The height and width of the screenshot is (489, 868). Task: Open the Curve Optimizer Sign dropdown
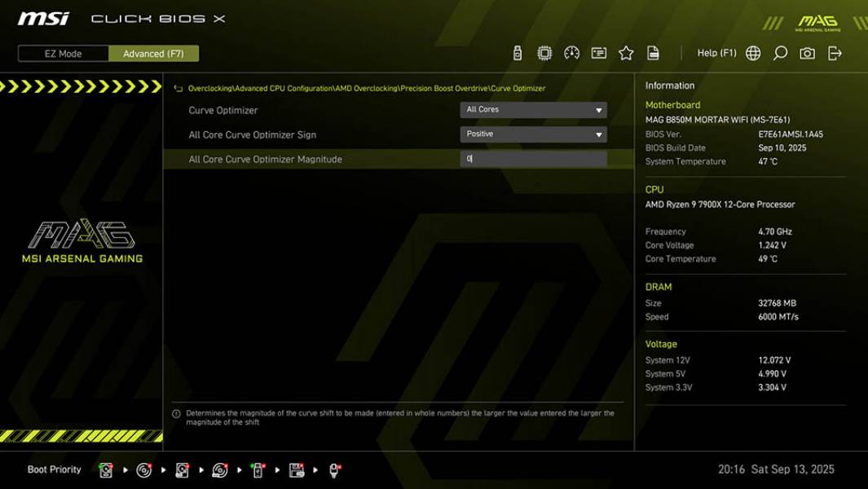pyautogui.click(x=533, y=134)
